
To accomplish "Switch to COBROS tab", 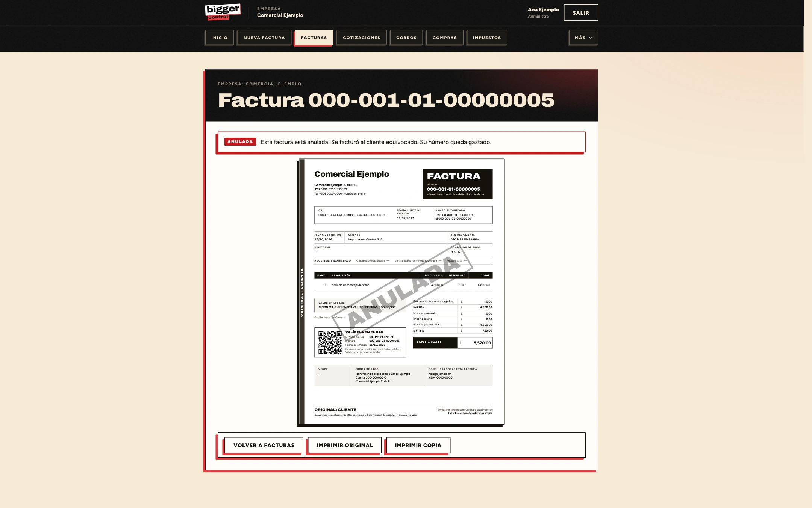I will (x=406, y=38).
